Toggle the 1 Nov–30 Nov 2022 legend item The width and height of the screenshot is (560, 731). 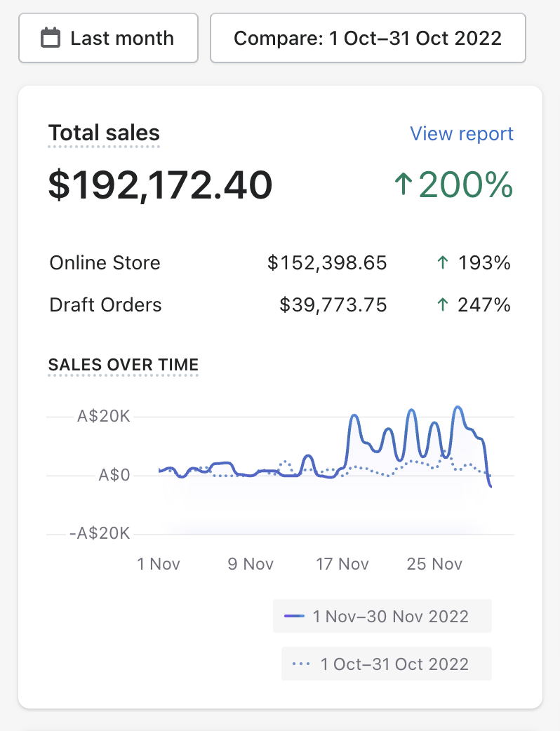(x=382, y=617)
